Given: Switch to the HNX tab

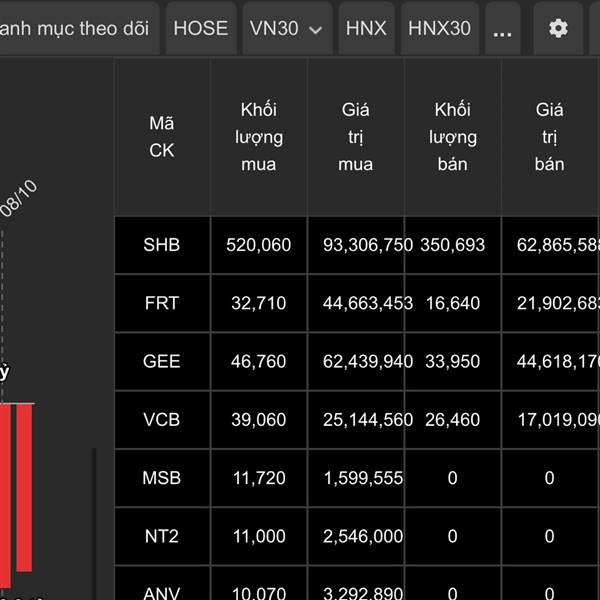Looking at the screenshot, I should [366, 29].
